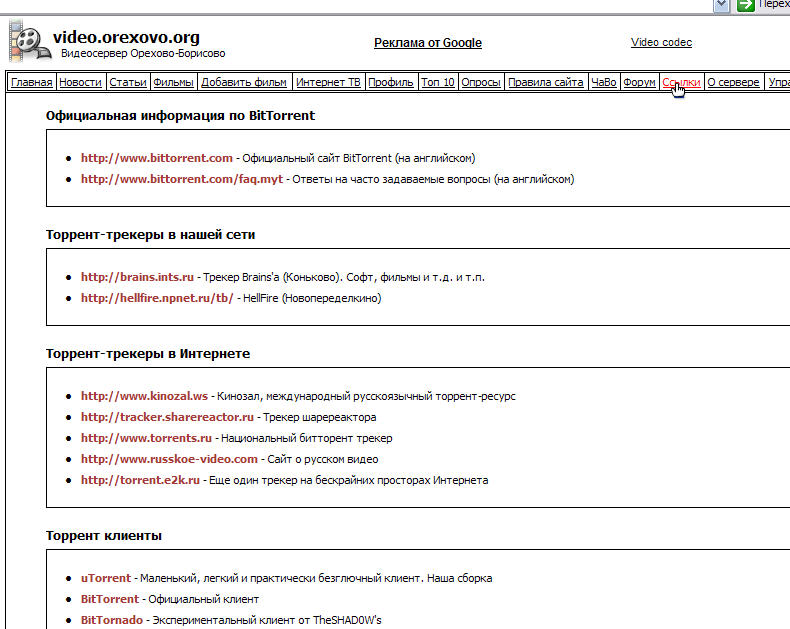Click the film reel site logo icon
The width and height of the screenshot is (790, 629).
[x=29, y=42]
